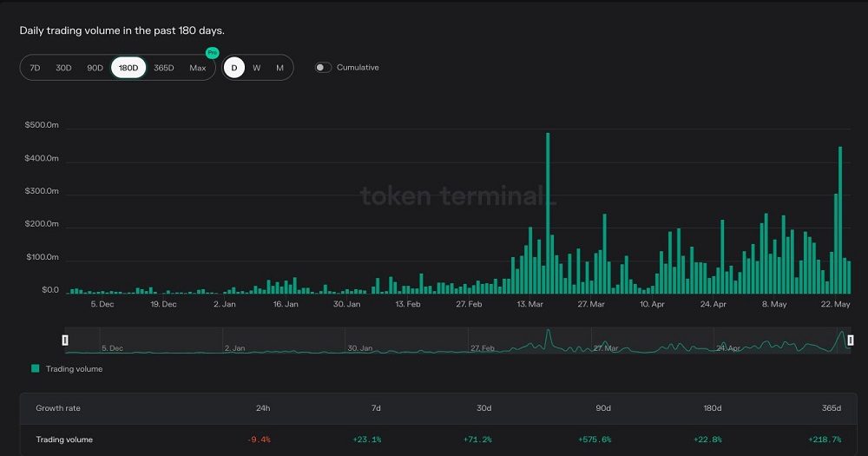Select the 7D time range

[35, 68]
